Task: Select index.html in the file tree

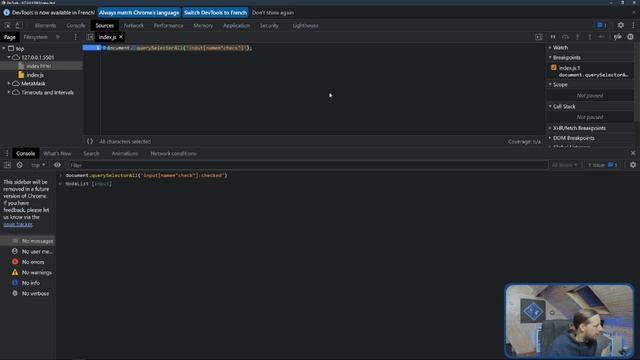Action: point(39,66)
